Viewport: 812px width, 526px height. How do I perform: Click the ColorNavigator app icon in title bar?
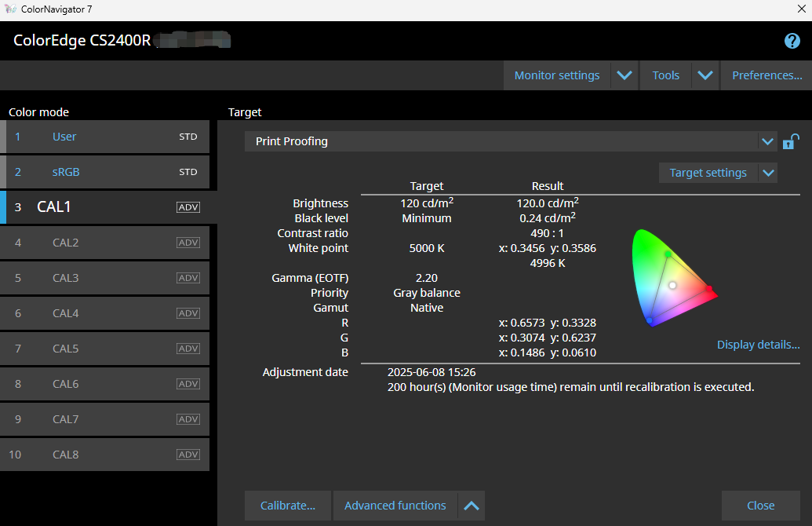point(10,9)
